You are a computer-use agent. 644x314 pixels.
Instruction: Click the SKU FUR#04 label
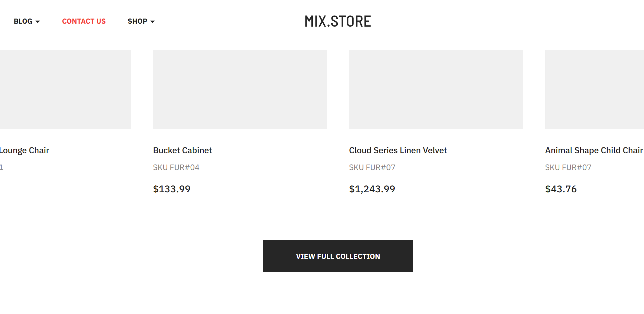pos(176,167)
